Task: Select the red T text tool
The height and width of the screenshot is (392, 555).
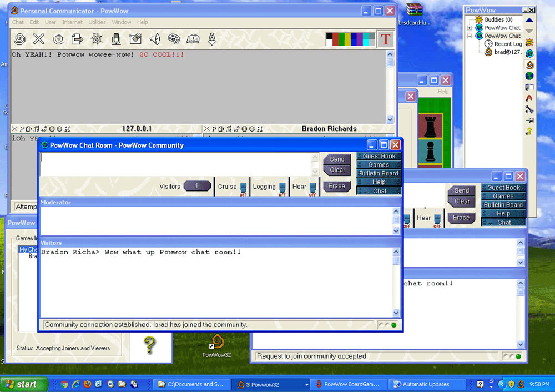Action: [x=385, y=39]
